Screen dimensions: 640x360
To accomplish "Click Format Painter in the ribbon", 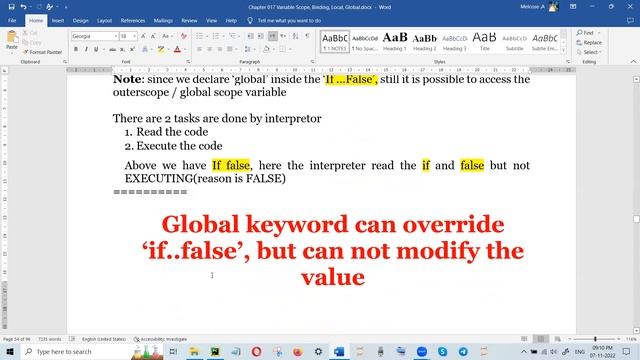I will [42, 52].
